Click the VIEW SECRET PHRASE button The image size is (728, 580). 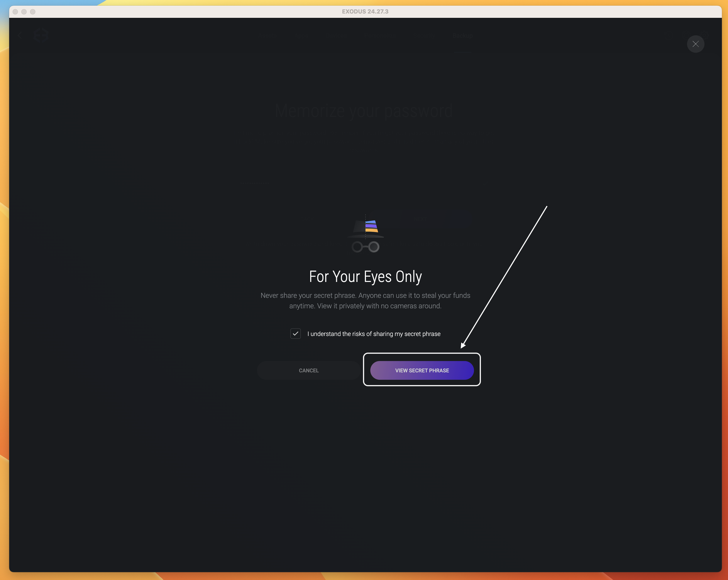[x=422, y=370]
